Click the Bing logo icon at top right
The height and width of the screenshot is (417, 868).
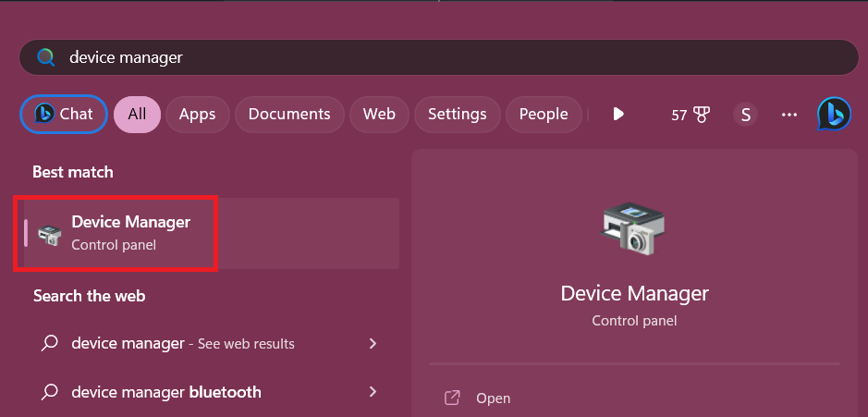(x=834, y=115)
